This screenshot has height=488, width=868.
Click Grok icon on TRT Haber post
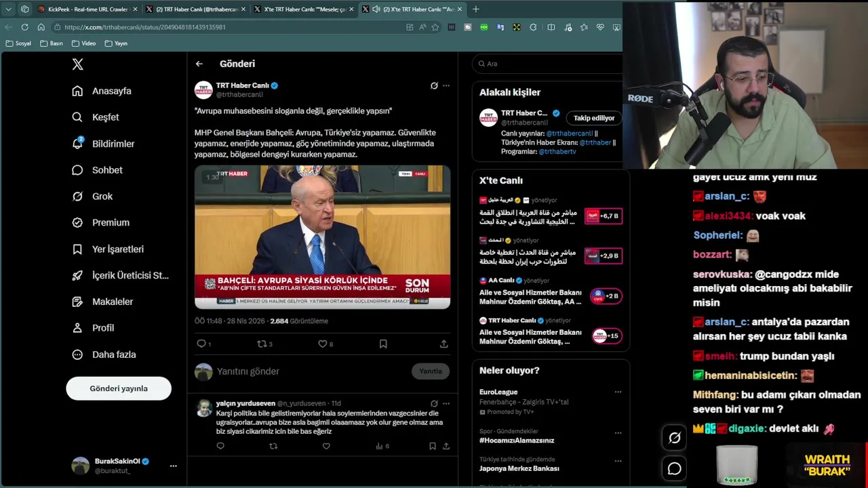[x=434, y=85]
